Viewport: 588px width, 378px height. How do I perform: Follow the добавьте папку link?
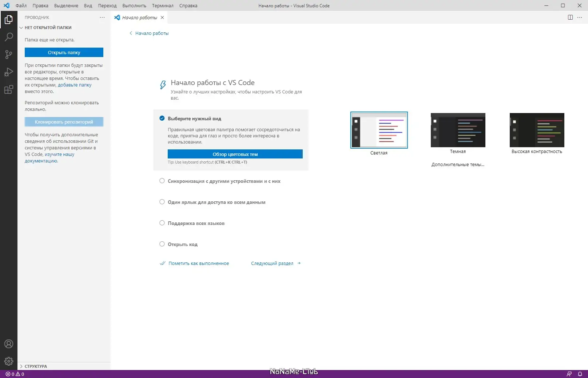pyautogui.click(x=75, y=85)
